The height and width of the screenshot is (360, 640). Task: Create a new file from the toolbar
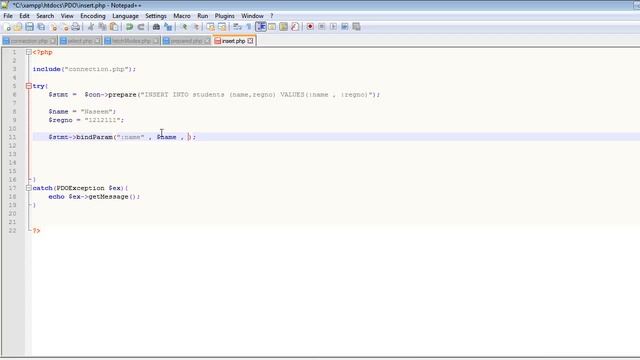tap(7, 27)
